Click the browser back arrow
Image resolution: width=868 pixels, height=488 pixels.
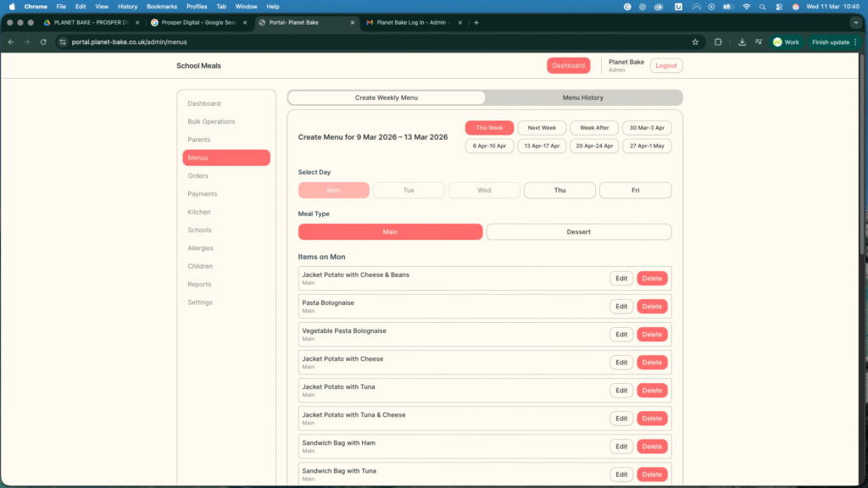point(10,42)
